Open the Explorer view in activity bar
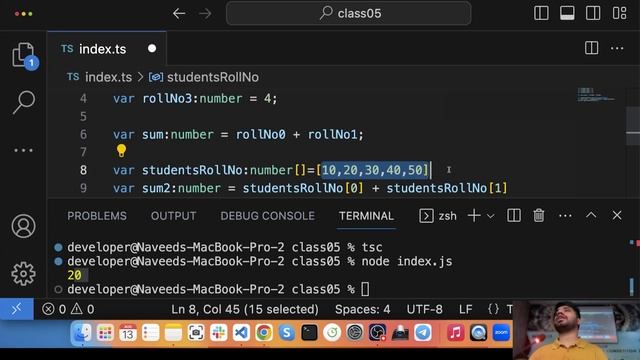This screenshot has width=640, height=360. (x=23, y=56)
